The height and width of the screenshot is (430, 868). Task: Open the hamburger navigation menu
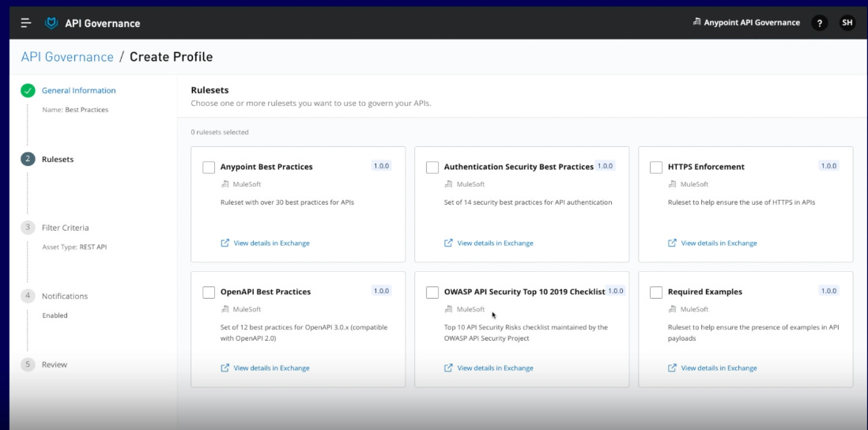click(25, 23)
